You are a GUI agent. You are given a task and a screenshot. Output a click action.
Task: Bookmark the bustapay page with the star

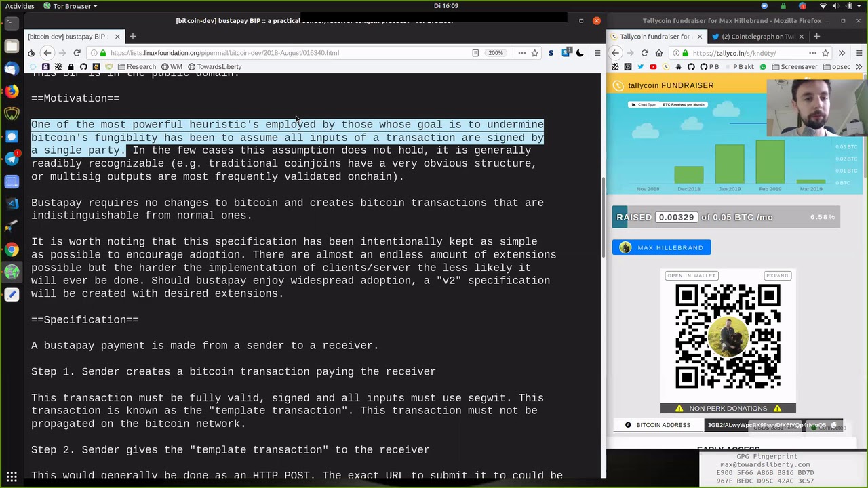[x=535, y=53]
